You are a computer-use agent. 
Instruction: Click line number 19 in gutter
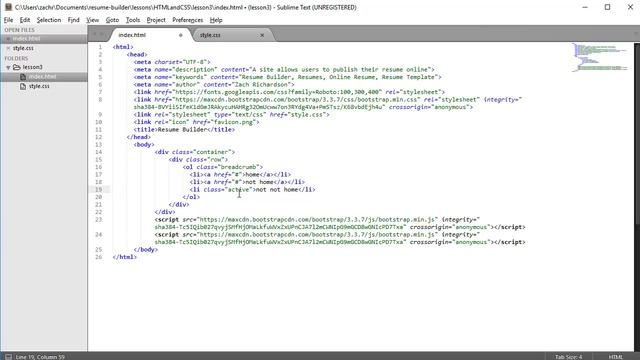(99, 189)
